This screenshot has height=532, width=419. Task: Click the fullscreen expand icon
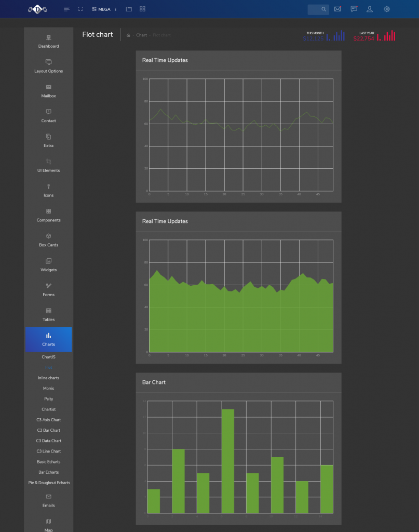point(80,9)
